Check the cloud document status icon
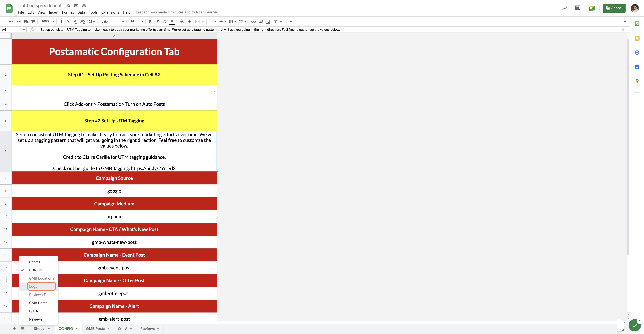Screen dimensions: 644x334 84,6
